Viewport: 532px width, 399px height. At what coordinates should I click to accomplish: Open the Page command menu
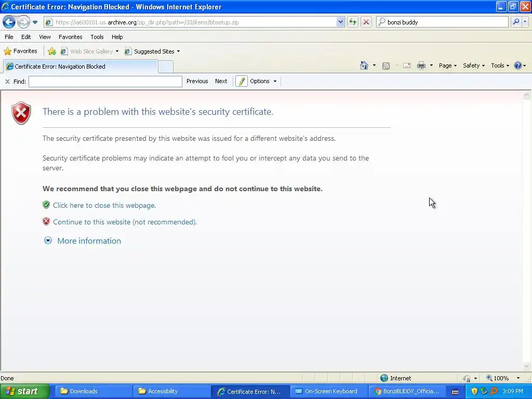coord(447,65)
